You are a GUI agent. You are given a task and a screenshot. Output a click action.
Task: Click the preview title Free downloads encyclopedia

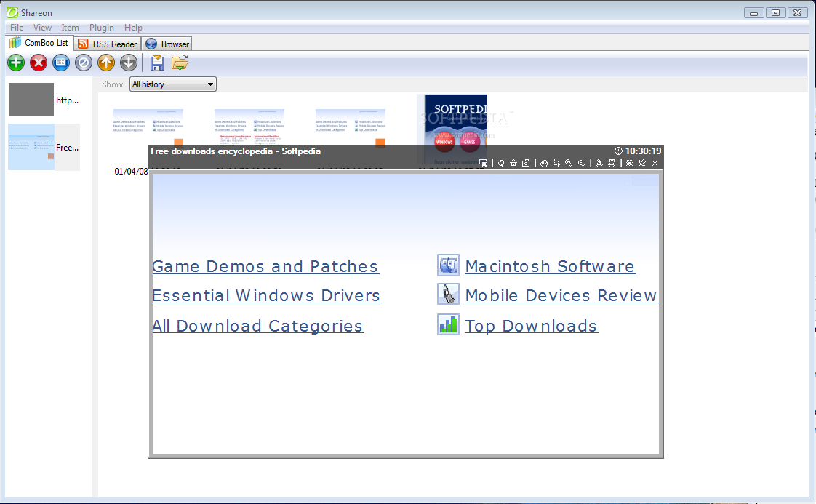pos(236,151)
